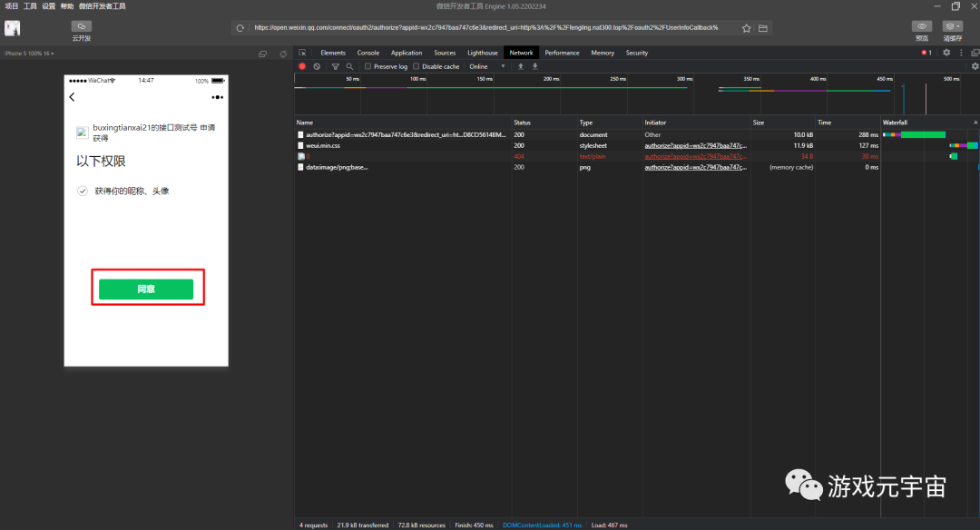
Task: Reload the page using the refresh icon
Action: pos(240,28)
